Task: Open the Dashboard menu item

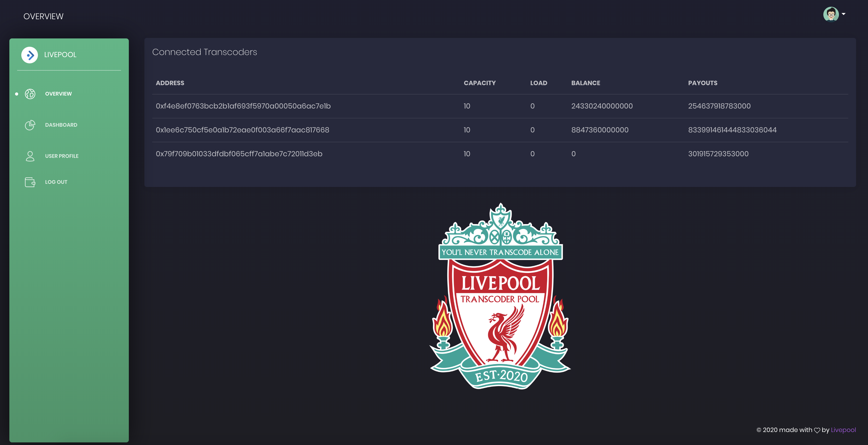Action: [61, 125]
